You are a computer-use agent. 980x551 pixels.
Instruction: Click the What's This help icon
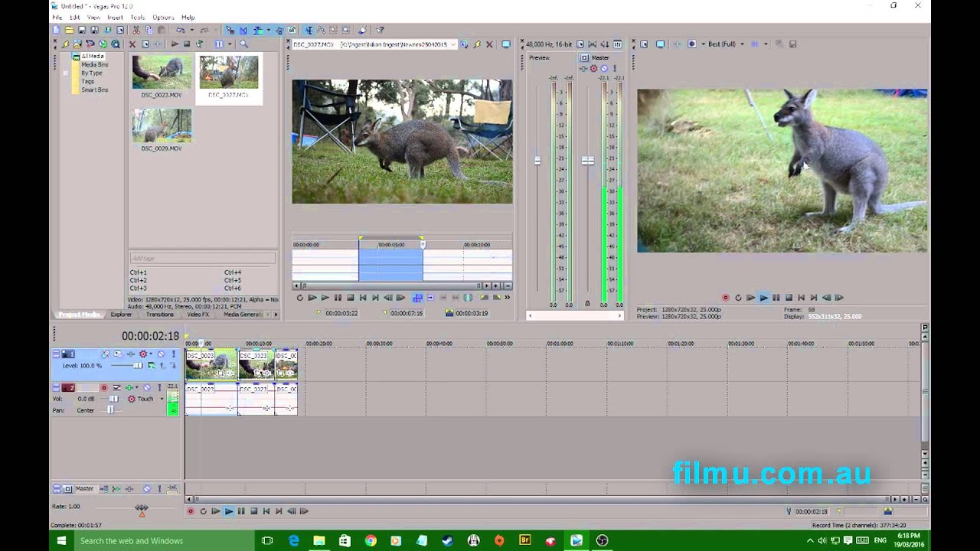point(380,30)
